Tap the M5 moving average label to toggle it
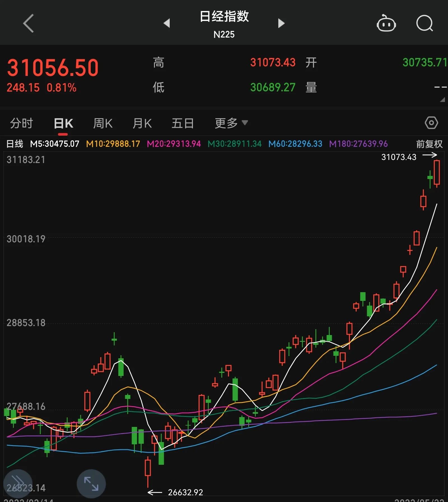Screen dimensions: 448x502 coord(55,144)
